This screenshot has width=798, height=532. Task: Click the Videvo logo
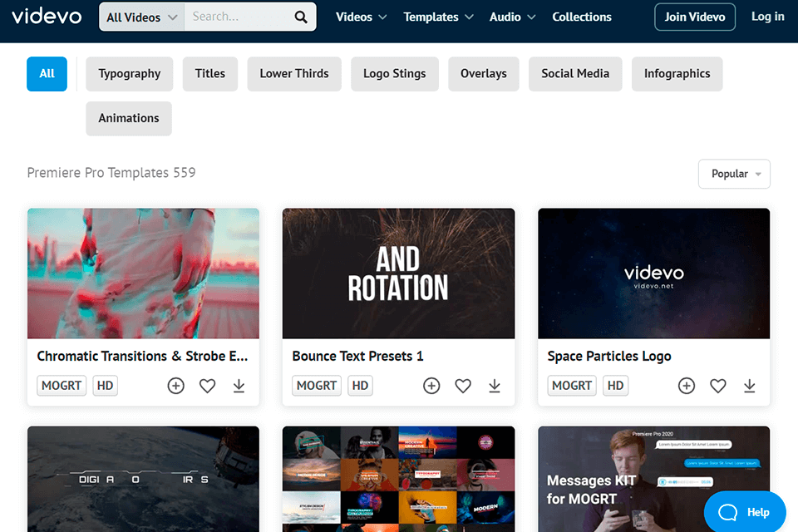47,17
